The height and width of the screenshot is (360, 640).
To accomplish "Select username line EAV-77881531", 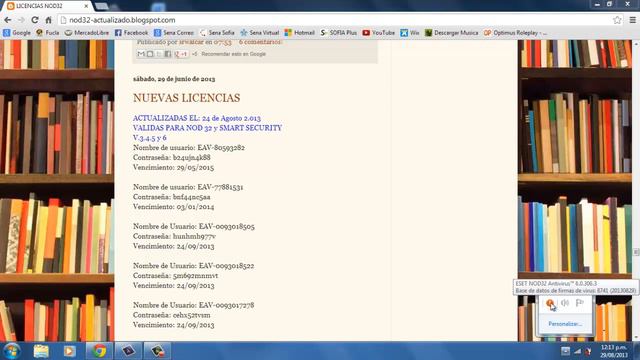I will (x=188, y=187).
